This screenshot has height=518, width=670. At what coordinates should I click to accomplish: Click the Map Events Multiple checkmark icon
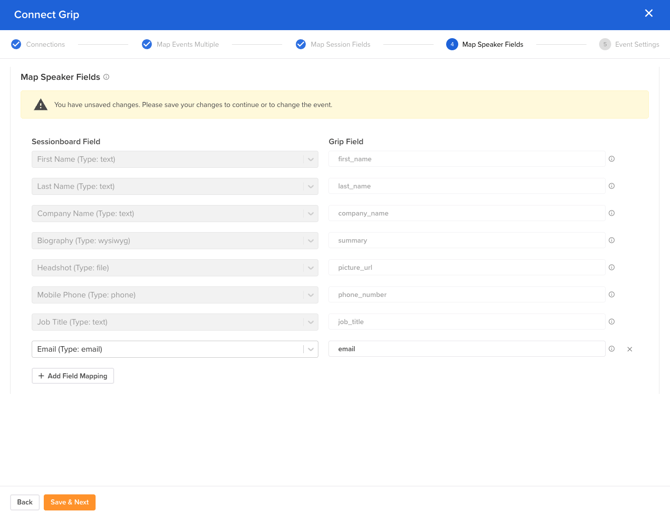tap(147, 44)
